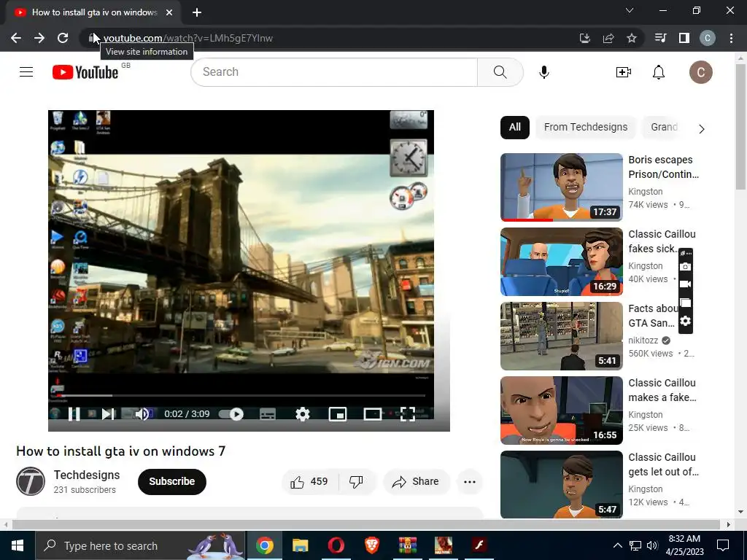Open a new browser tab
Image resolution: width=747 pixels, height=560 pixels.
[x=197, y=12]
